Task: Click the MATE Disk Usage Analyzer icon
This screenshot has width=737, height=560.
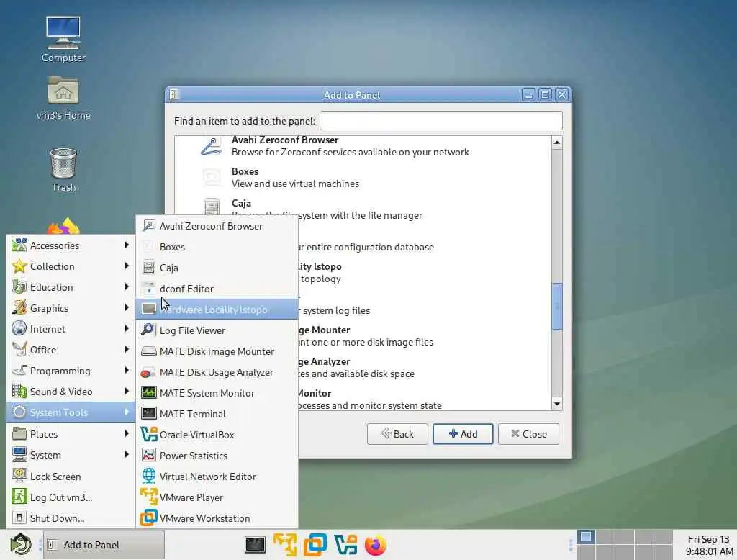Action: 148,372
